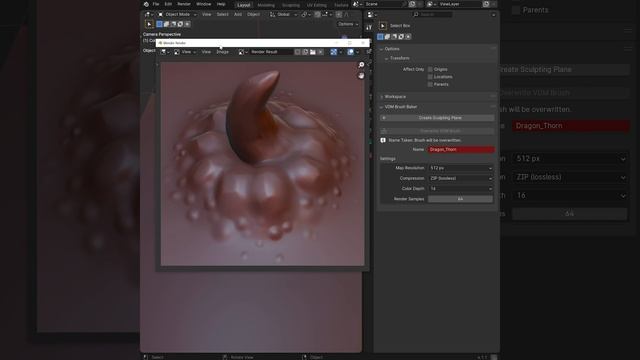
Task: Enable the Origins checkbox
Action: (430, 69)
